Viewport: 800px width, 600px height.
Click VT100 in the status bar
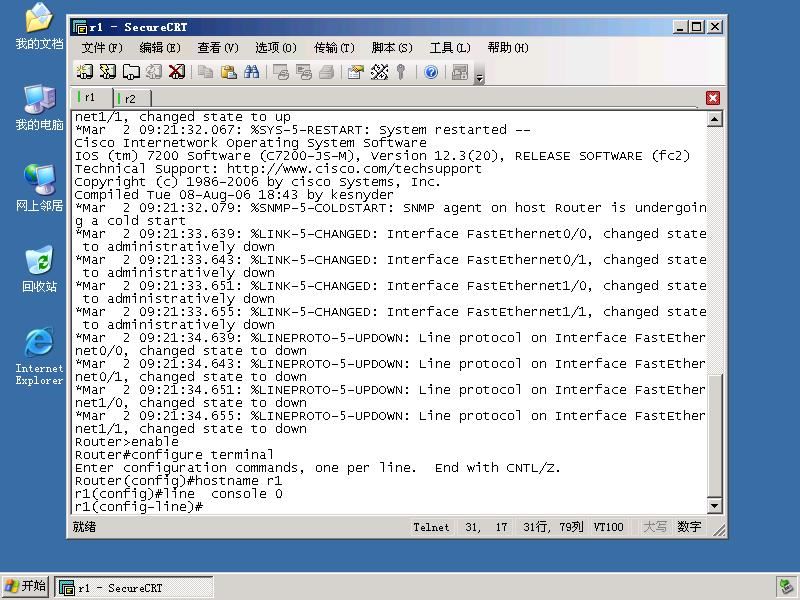(x=608, y=528)
